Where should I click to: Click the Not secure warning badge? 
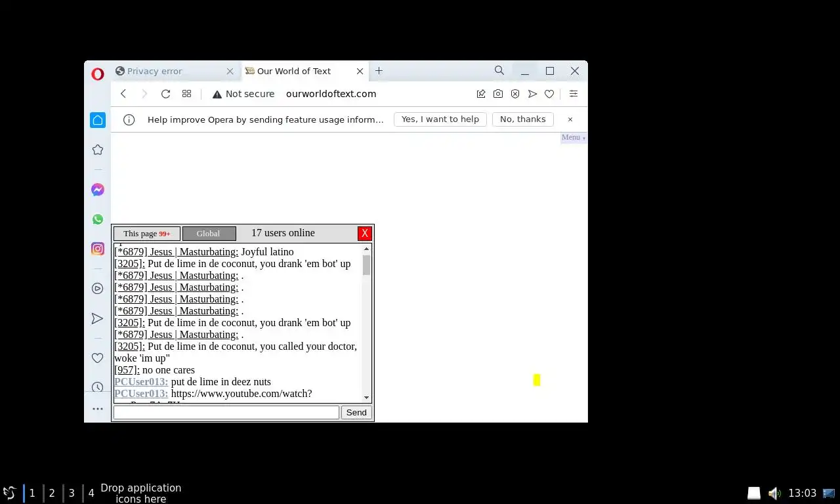tap(243, 94)
